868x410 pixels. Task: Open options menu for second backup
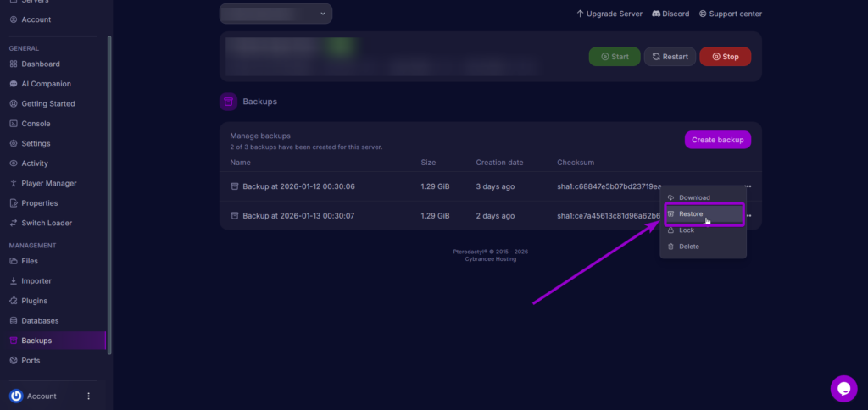(x=748, y=216)
